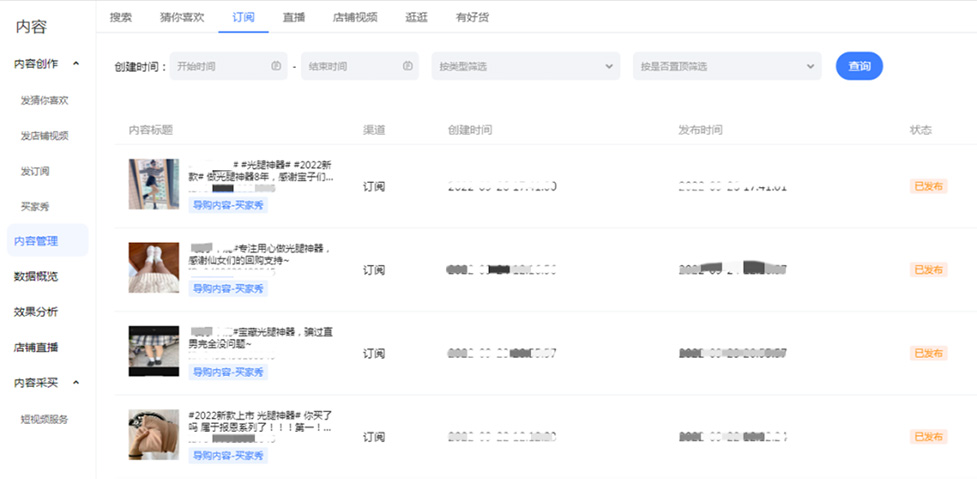This screenshot has width=977, height=479.
Task: Click 已发布 status on 专注用心 row
Action: point(928,270)
